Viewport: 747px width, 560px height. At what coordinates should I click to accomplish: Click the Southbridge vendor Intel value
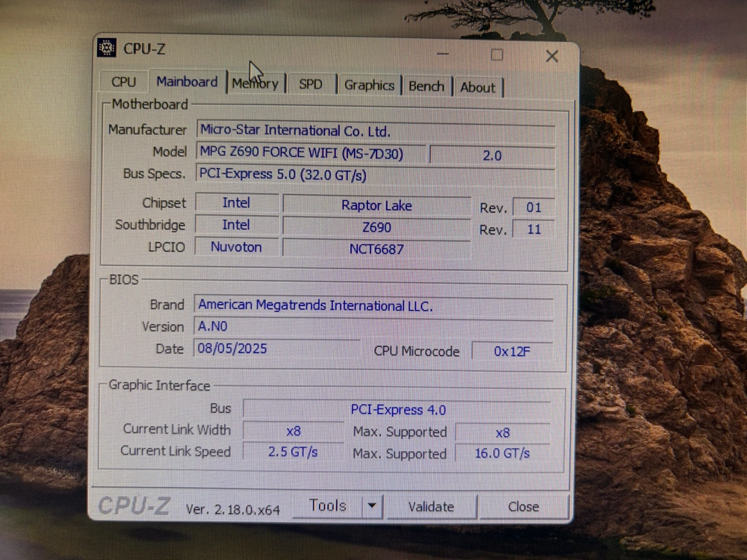tap(236, 225)
